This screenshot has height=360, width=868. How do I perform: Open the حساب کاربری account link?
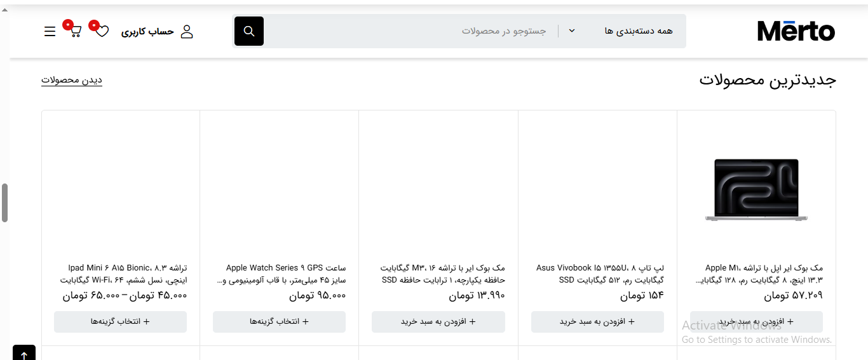[x=148, y=32]
